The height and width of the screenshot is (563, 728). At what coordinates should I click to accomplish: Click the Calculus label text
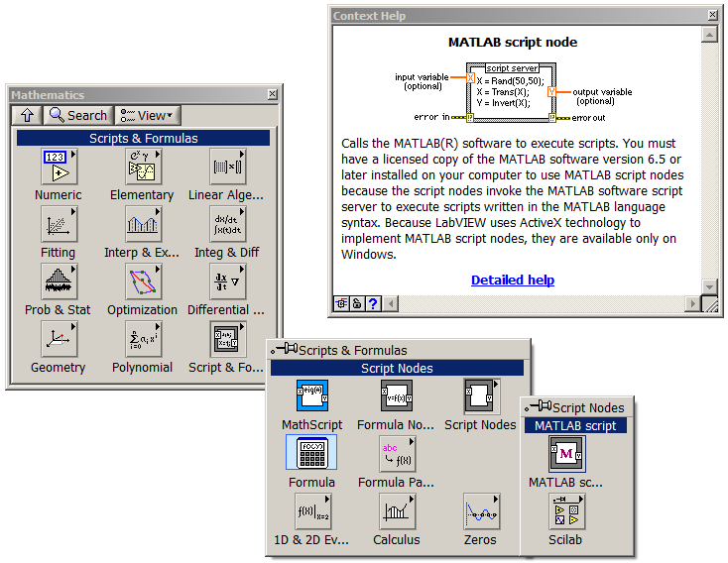[397, 540]
